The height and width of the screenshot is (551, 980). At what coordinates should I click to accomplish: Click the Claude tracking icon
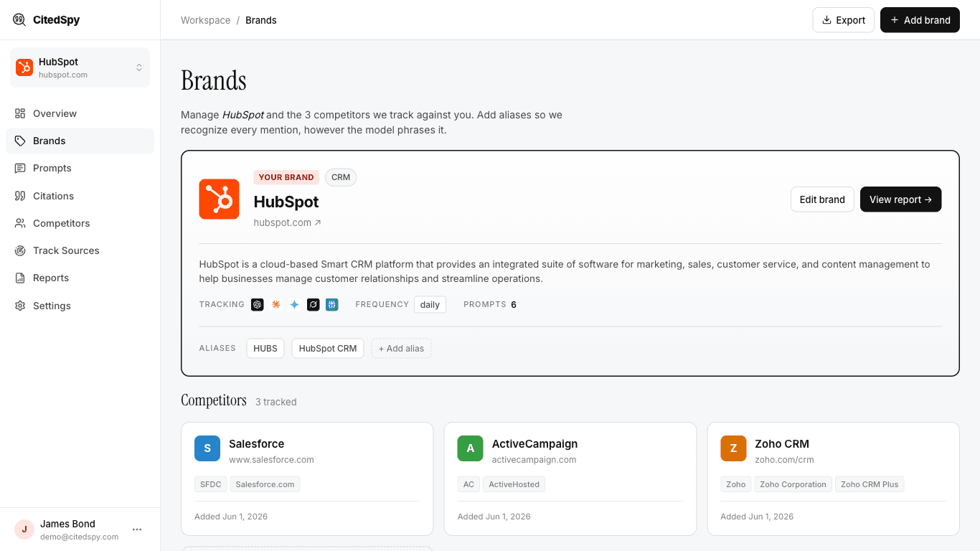(x=276, y=305)
